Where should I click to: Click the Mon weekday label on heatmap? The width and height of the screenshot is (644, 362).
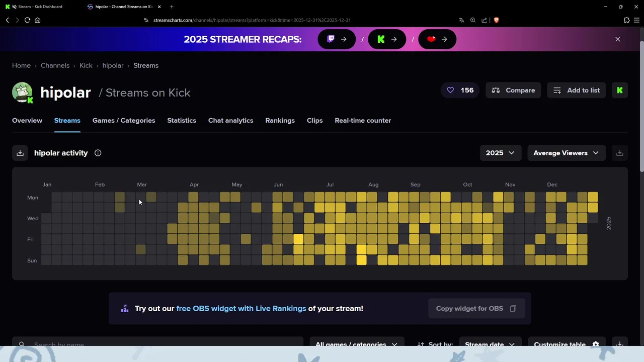pos(33,198)
